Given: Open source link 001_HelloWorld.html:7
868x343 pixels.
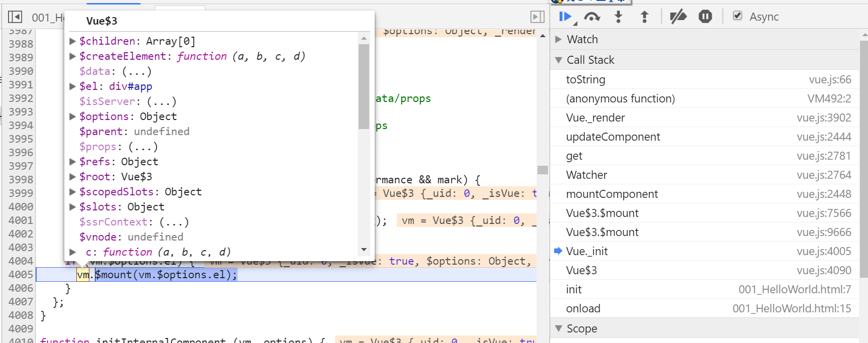Looking at the screenshot, I should tap(795, 289).
